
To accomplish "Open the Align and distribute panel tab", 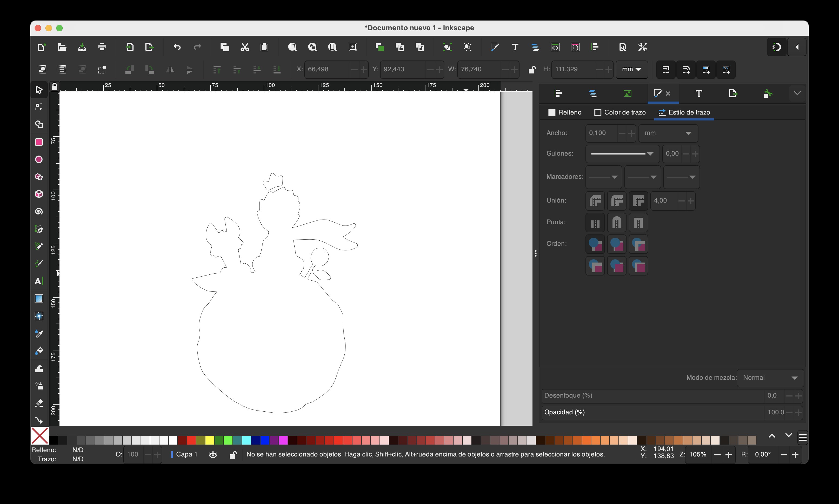I will click(x=558, y=93).
